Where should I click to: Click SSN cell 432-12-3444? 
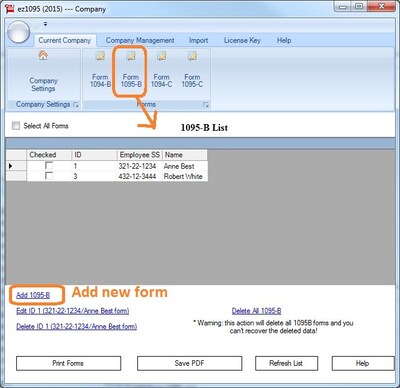pos(140,176)
